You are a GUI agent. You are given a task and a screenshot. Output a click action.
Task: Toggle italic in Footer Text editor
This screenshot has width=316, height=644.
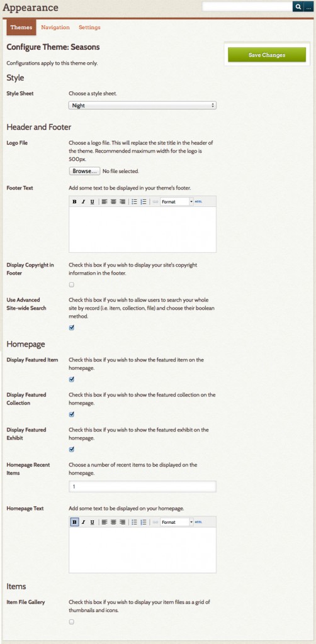point(83,202)
